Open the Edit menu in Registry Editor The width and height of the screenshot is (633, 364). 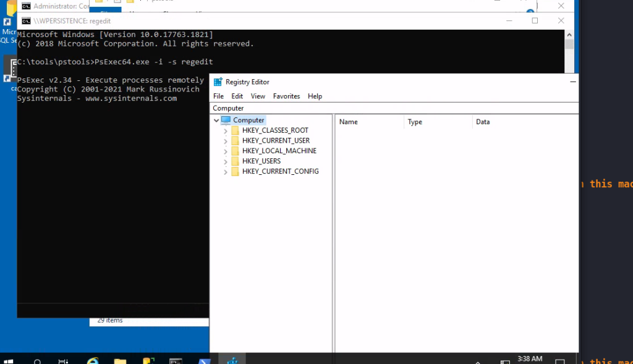(237, 96)
